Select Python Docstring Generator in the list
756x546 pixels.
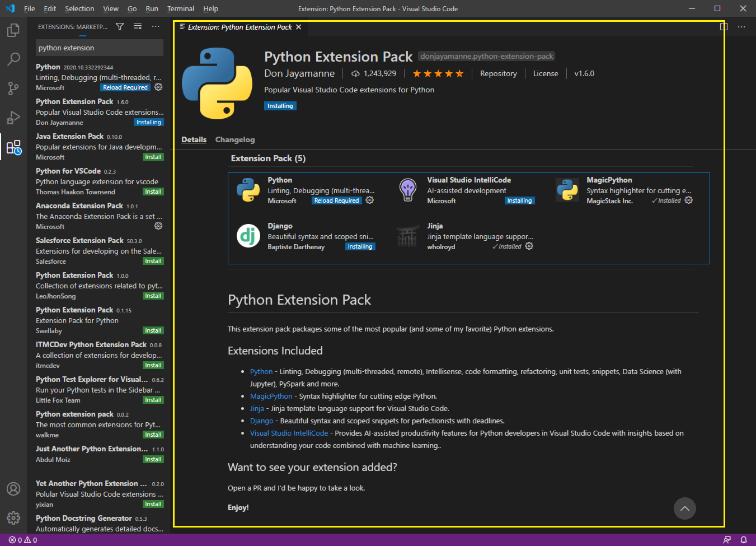click(100, 523)
